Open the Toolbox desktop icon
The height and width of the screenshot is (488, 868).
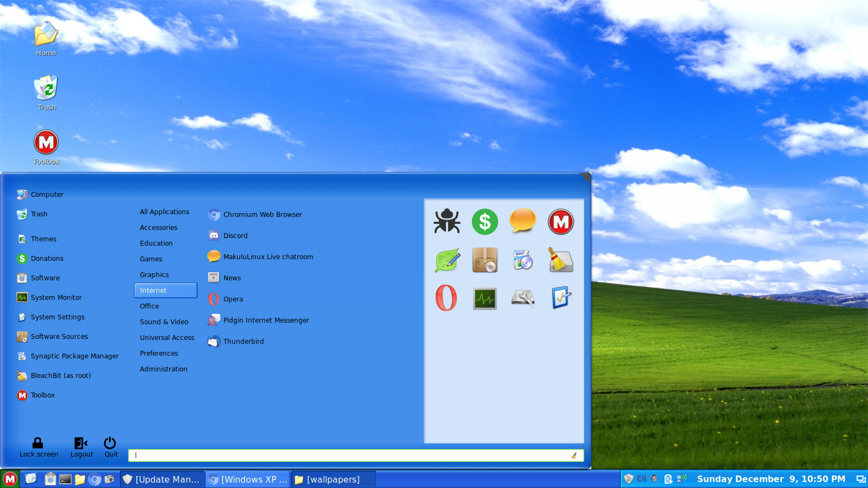[46, 147]
